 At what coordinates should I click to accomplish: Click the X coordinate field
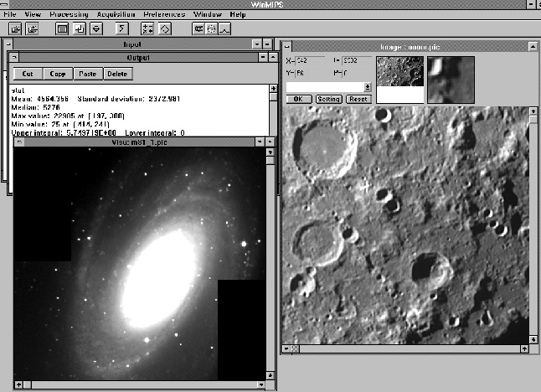click(310, 61)
